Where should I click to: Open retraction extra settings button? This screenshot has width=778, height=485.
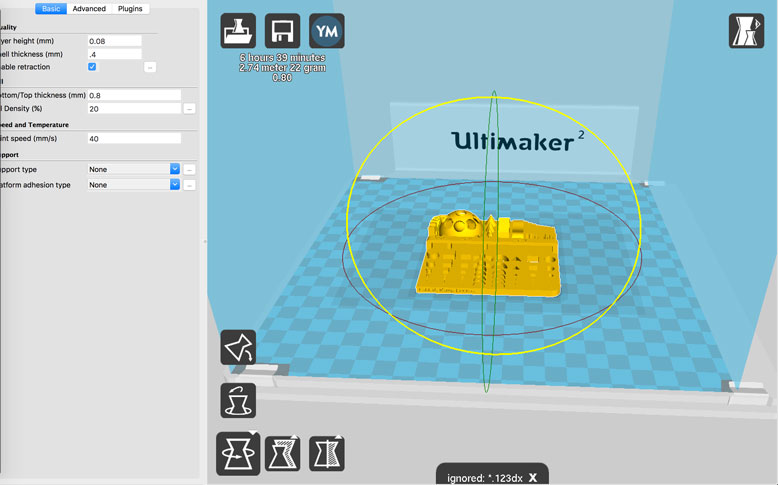pos(150,67)
